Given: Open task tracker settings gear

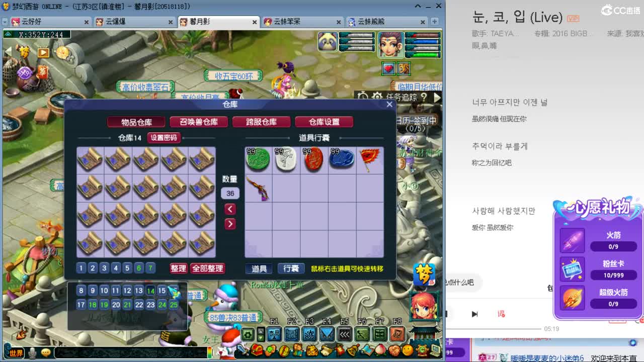Looking at the screenshot, I should [377, 97].
